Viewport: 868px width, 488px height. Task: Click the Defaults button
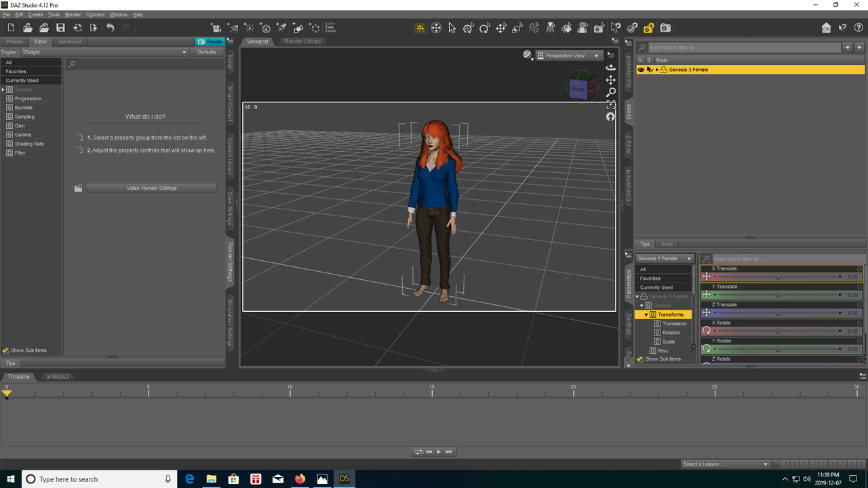point(207,52)
